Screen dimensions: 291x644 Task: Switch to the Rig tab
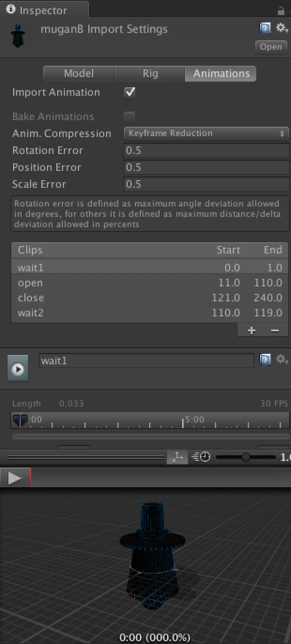tap(150, 74)
